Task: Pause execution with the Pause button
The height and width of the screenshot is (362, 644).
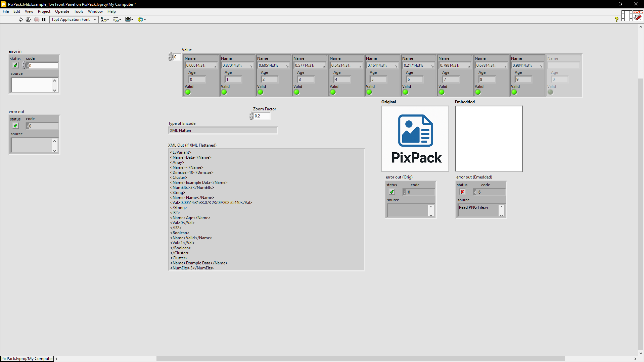Action: click(44, 19)
